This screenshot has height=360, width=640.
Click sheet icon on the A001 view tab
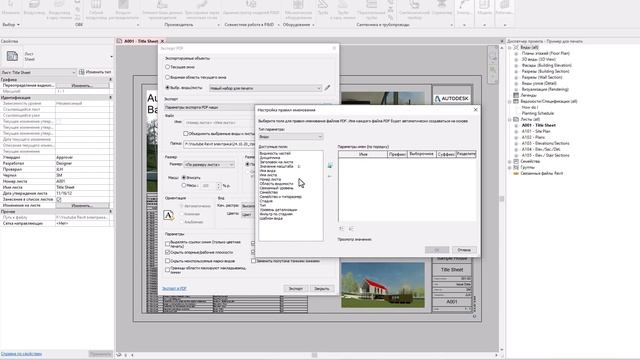coord(120,41)
